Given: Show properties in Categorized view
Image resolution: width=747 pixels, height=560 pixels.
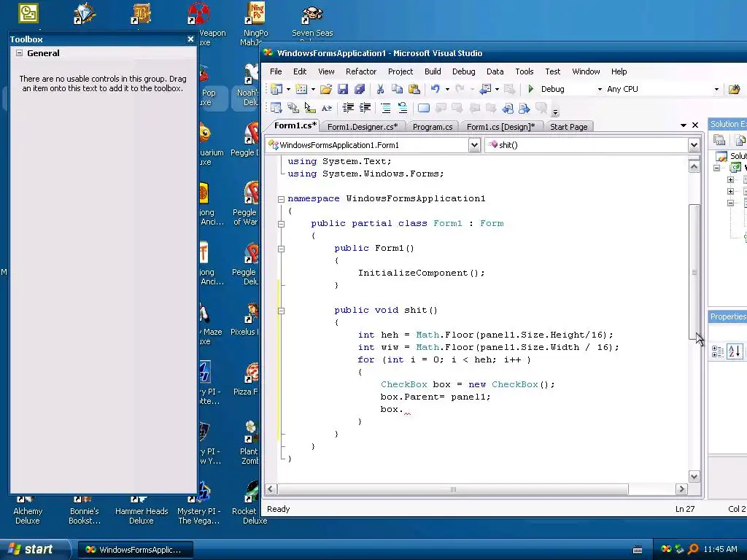Looking at the screenshot, I should pyautogui.click(x=718, y=351).
